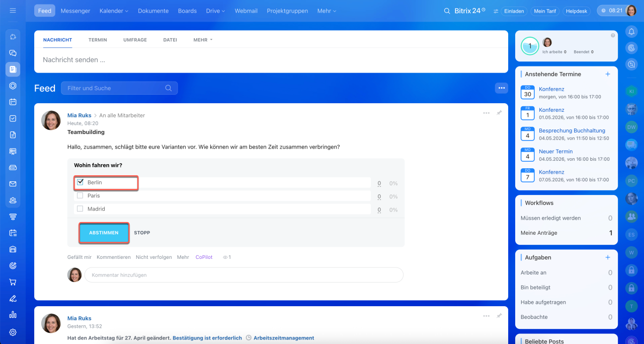
Task: Uncheck the Berlin poll option
Action: [80, 182]
